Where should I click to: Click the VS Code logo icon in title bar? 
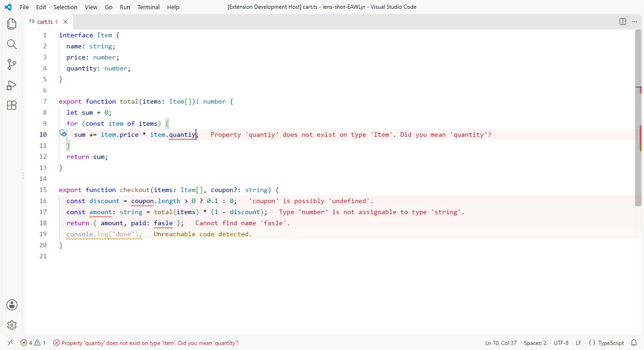[x=8, y=7]
